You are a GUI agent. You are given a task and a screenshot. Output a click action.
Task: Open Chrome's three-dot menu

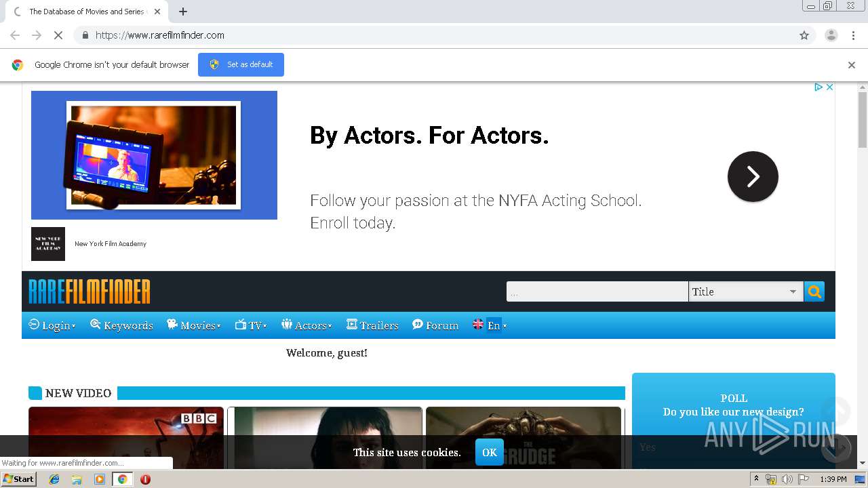853,35
